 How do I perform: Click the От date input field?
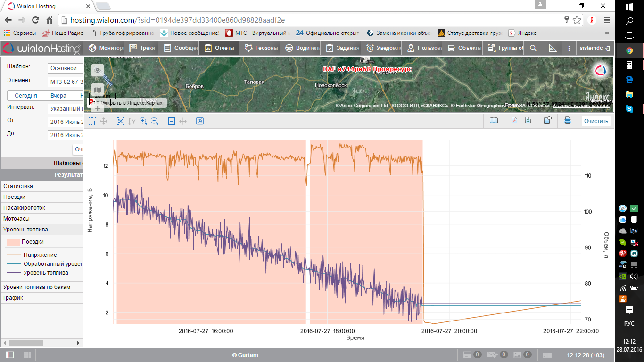[65, 122]
